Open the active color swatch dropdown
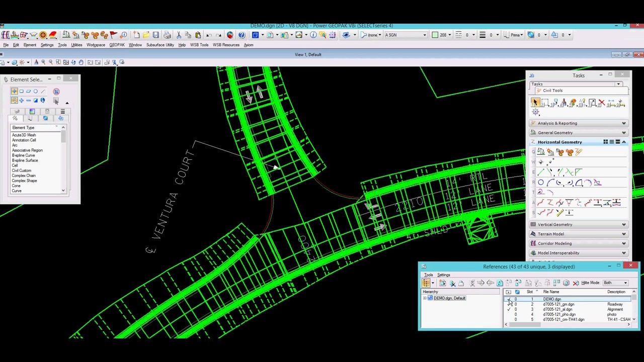The image size is (644, 362). tap(443, 35)
